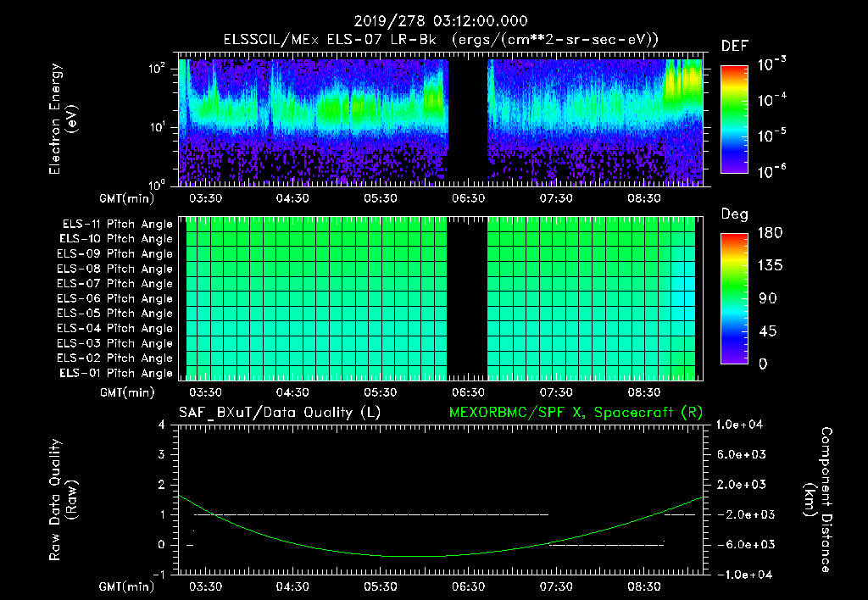Click the timestamp title 2019/278 03:12:00.000
This screenshot has height=600, width=868.
[x=441, y=21]
